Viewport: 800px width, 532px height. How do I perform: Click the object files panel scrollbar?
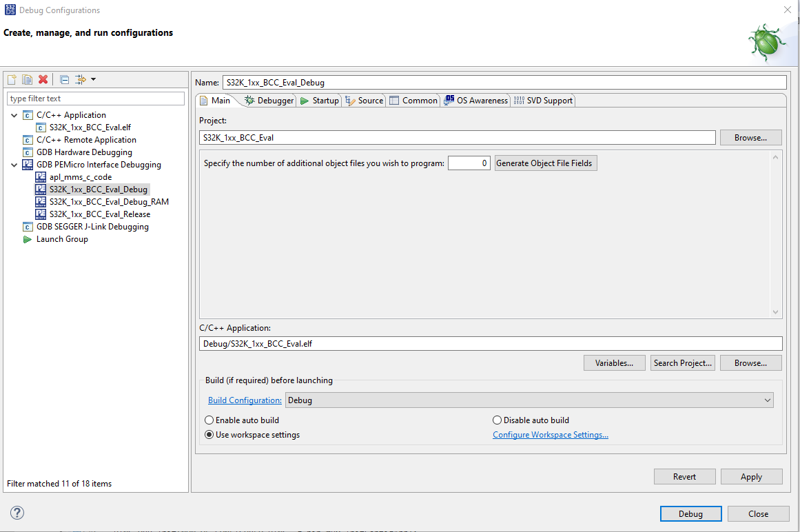pyautogui.click(x=777, y=234)
